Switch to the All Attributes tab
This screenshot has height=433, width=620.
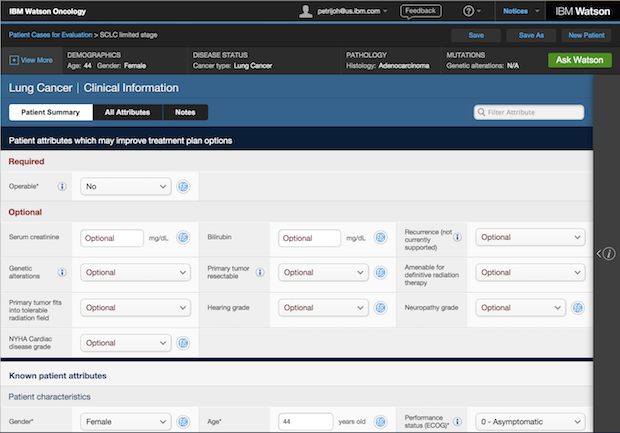click(x=127, y=112)
